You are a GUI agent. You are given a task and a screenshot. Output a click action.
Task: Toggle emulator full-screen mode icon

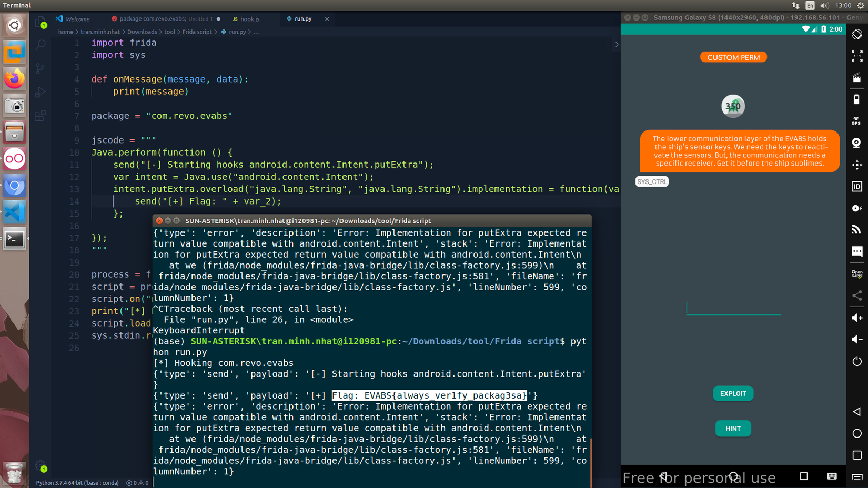856,56
